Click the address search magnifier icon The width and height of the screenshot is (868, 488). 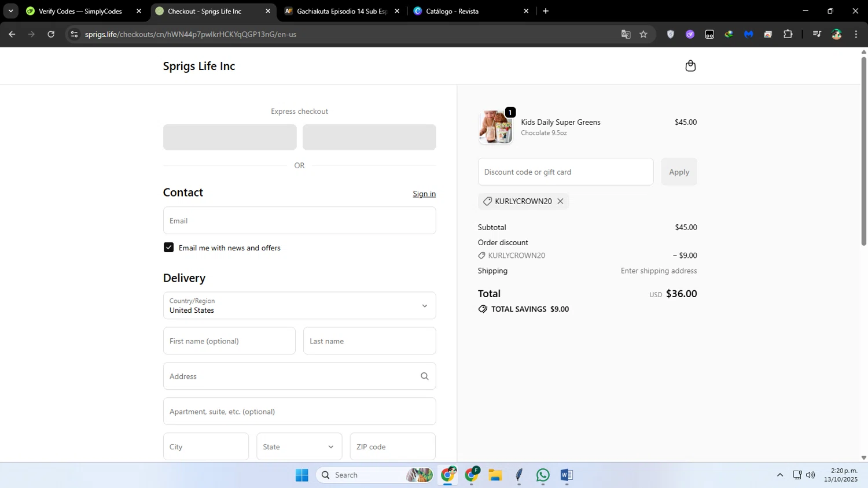coord(424,376)
